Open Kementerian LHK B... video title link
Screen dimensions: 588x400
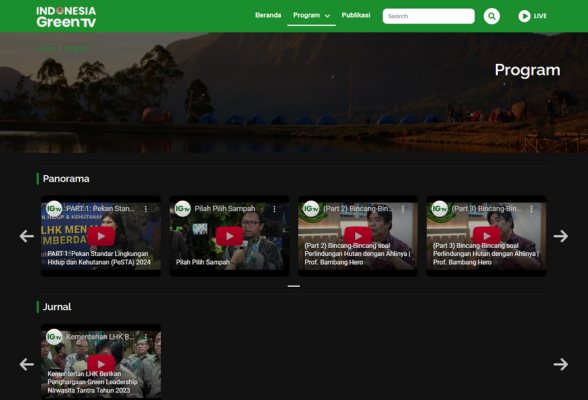coord(100,337)
